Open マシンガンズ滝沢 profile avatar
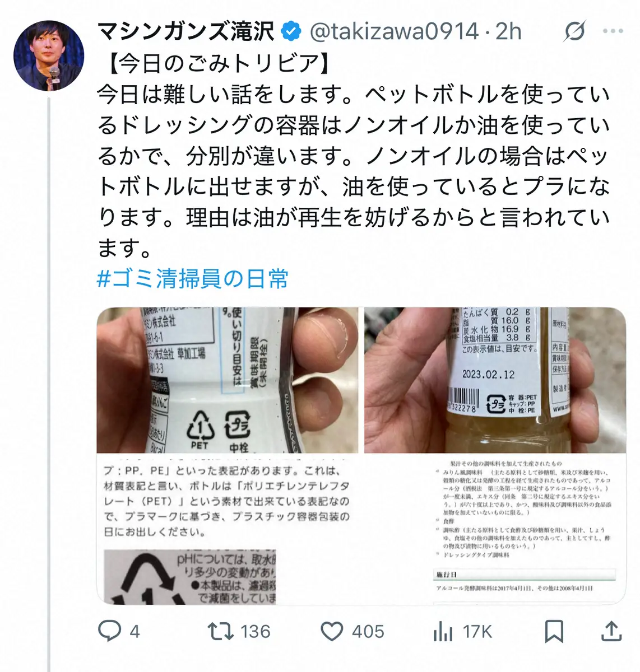The height and width of the screenshot is (672, 640). pyautogui.click(x=49, y=55)
